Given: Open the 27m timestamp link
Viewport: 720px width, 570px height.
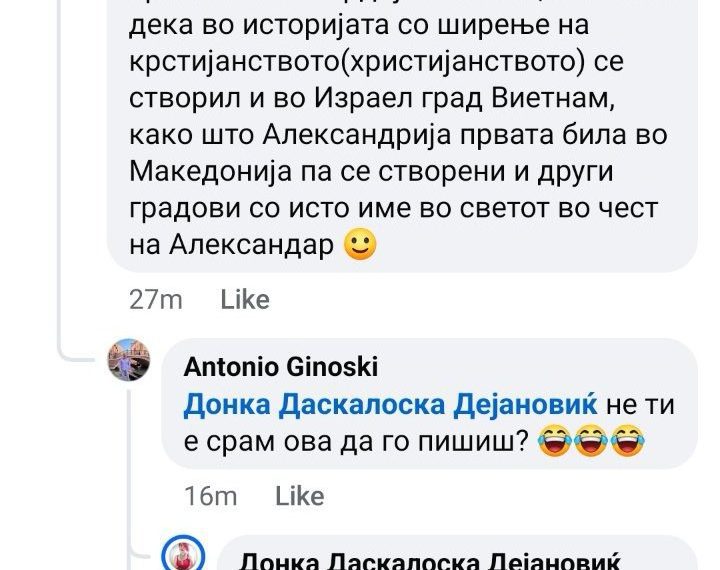Looking at the screenshot, I should coord(156,300).
